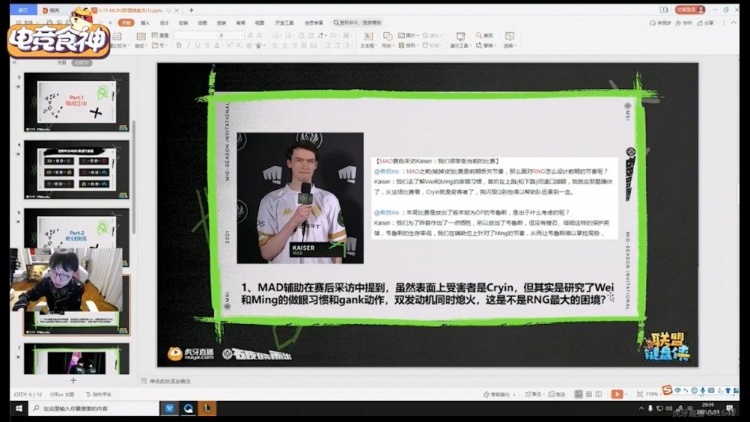Image resolution: width=750 pixels, height=422 pixels.
Task: Open the 开发工具 (Developer Tools) tab
Action: 284,22
